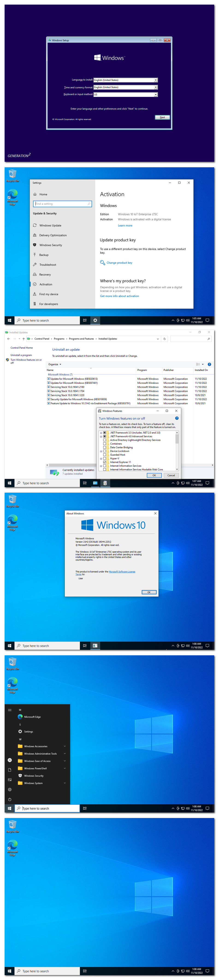Check Device Lockdown checkbox
The height and width of the screenshot is (980, 219).
tap(105, 451)
